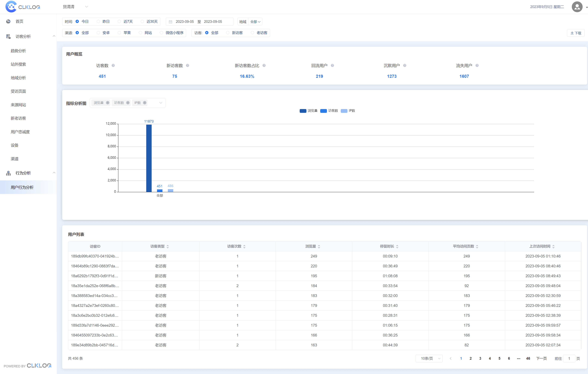The width and height of the screenshot is (588, 374).
Task: Open 用户忠诚度 in the sidebar
Action: coord(20,132)
